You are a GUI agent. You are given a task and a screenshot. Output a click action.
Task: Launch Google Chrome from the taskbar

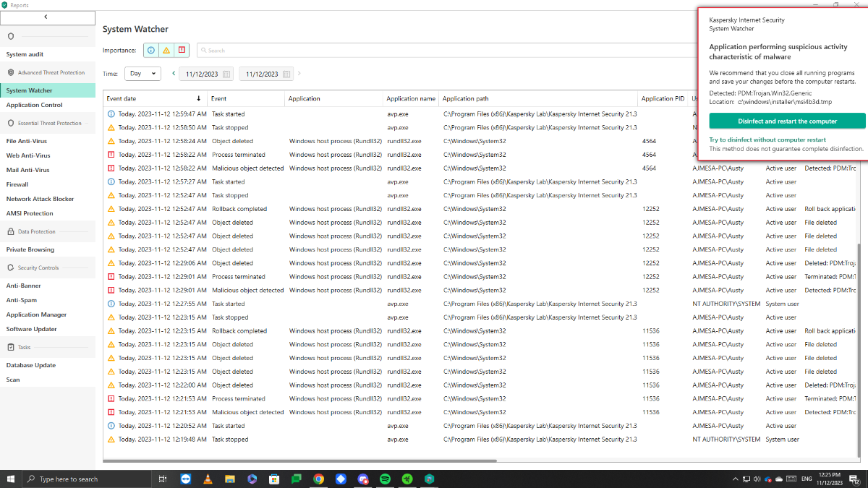click(318, 479)
